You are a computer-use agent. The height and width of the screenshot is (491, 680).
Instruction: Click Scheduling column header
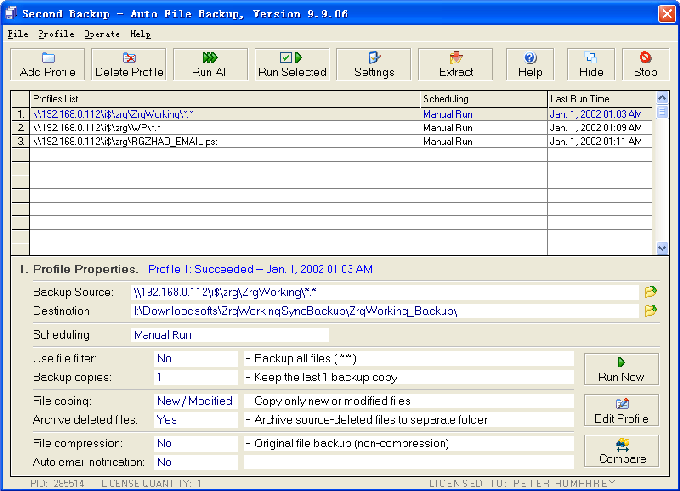[x=484, y=99]
